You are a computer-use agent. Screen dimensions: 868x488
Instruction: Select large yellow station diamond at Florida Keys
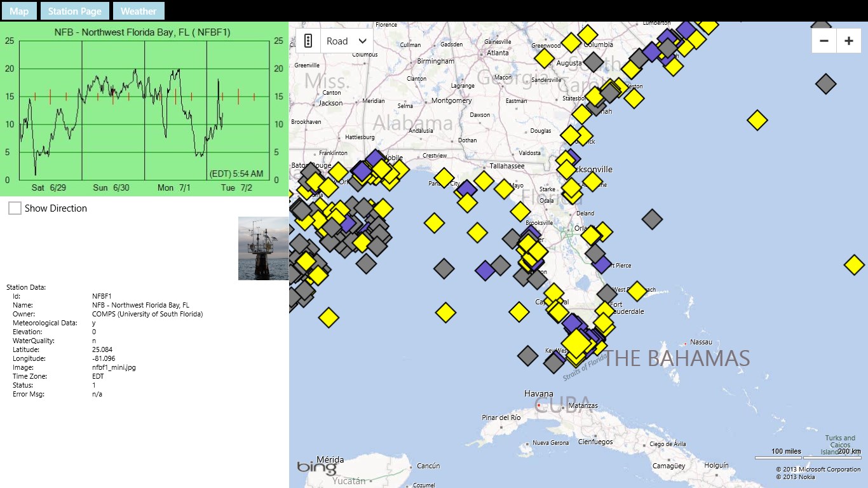coord(576,343)
